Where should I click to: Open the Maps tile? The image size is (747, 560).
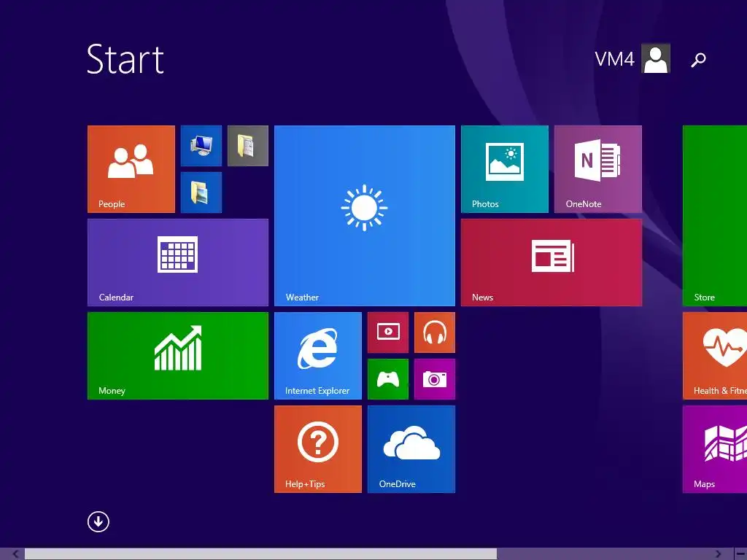(715, 449)
